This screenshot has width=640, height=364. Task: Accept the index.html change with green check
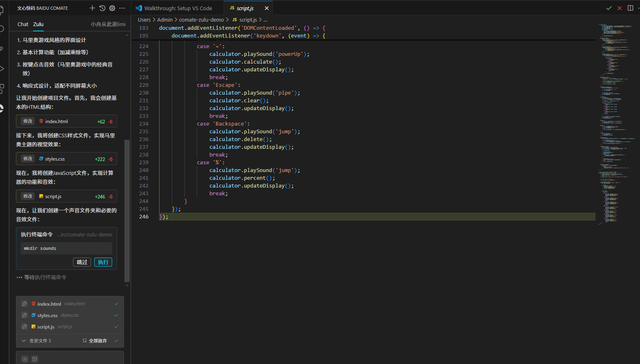pos(116,304)
